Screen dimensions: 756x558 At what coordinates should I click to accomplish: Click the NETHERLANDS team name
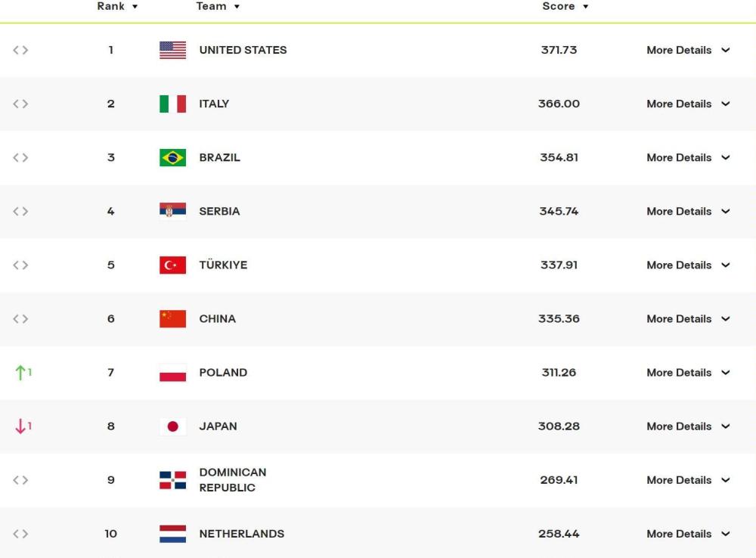click(x=242, y=534)
